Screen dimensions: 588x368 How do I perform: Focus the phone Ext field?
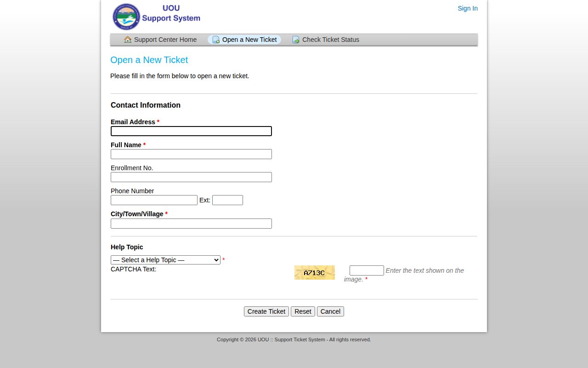click(x=227, y=200)
